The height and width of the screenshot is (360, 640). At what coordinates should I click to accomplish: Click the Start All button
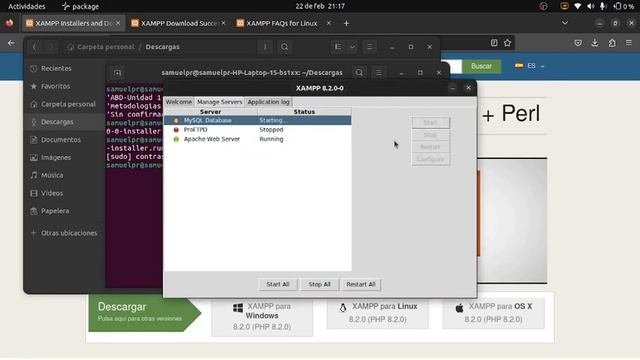coord(278,284)
